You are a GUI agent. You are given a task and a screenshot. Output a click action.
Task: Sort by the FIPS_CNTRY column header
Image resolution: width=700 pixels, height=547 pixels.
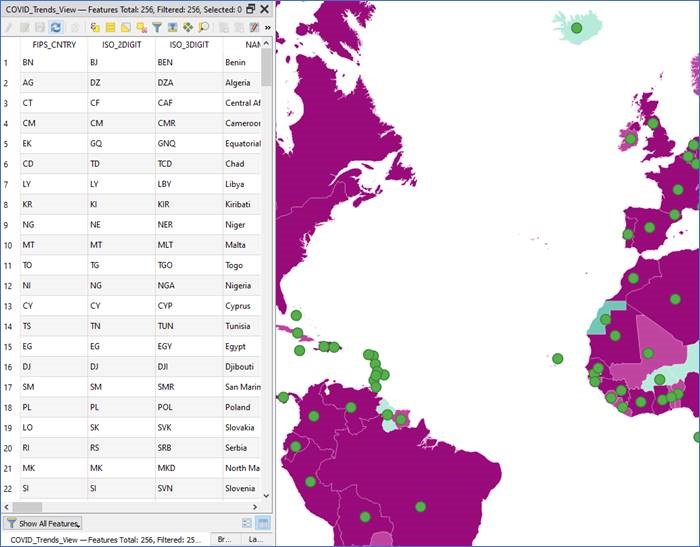[x=54, y=45]
